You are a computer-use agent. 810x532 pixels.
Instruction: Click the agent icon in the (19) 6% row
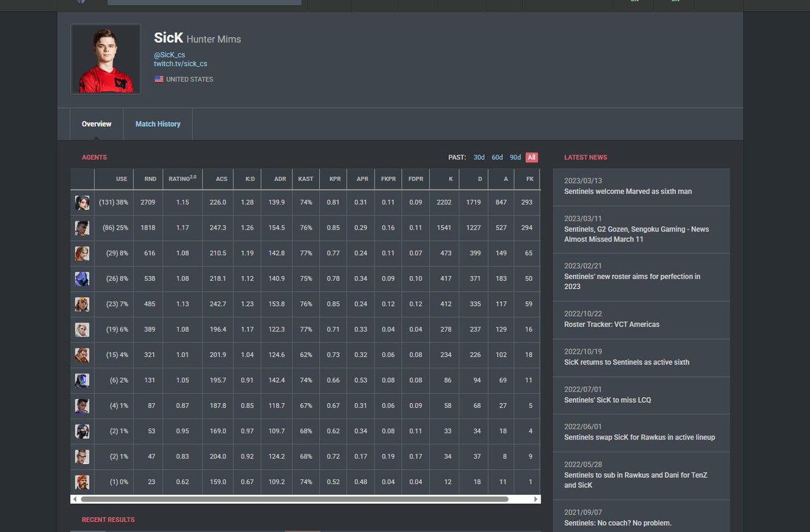click(82, 329)
